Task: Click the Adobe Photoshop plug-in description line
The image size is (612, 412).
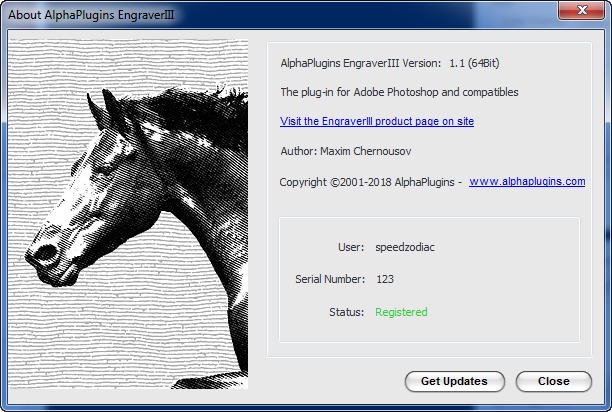Action: (400, 92)
